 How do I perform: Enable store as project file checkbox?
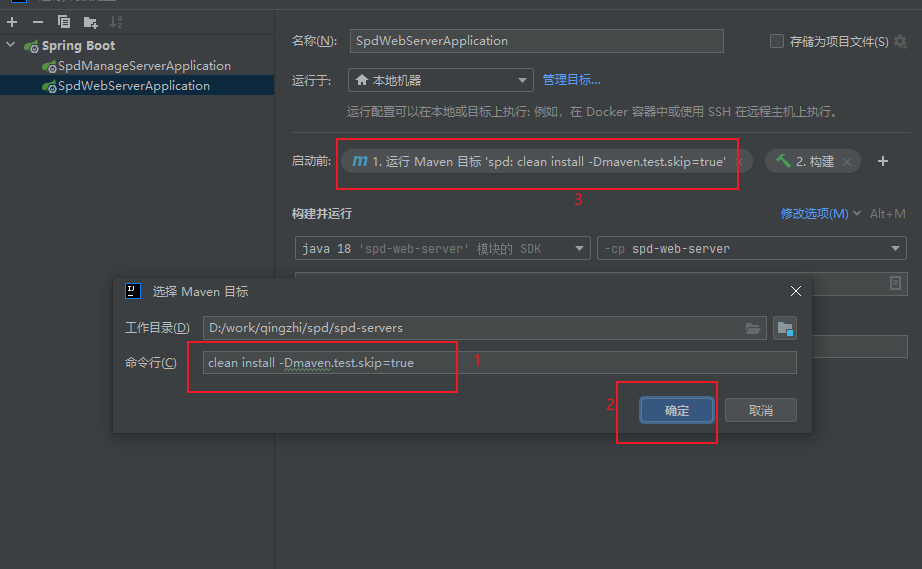pos(777,41)
